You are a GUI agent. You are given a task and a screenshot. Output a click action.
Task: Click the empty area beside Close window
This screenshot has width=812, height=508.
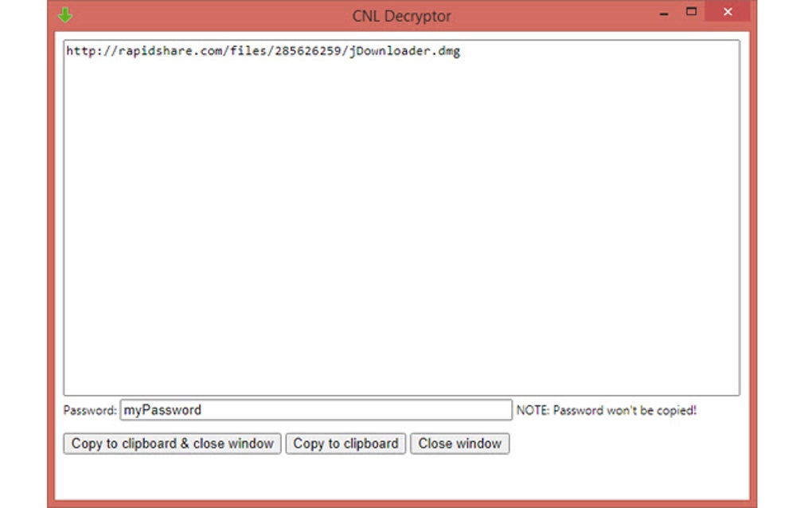[597, 444]
